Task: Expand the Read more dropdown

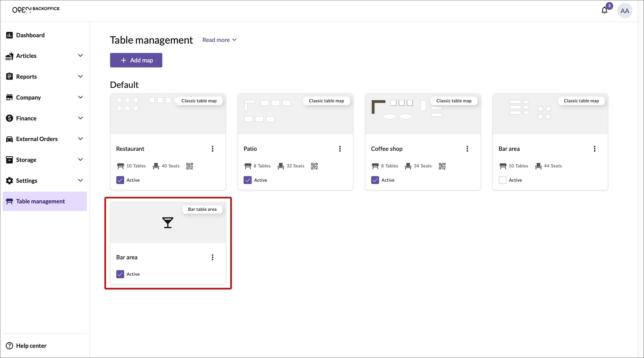Action: click(x=219, y=40)
